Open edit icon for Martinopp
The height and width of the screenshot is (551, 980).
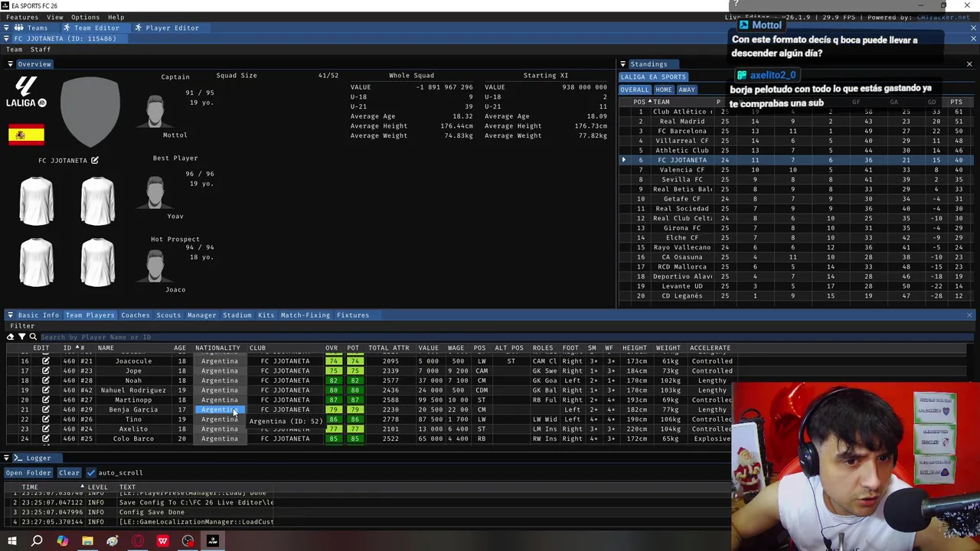pos(45,400)
